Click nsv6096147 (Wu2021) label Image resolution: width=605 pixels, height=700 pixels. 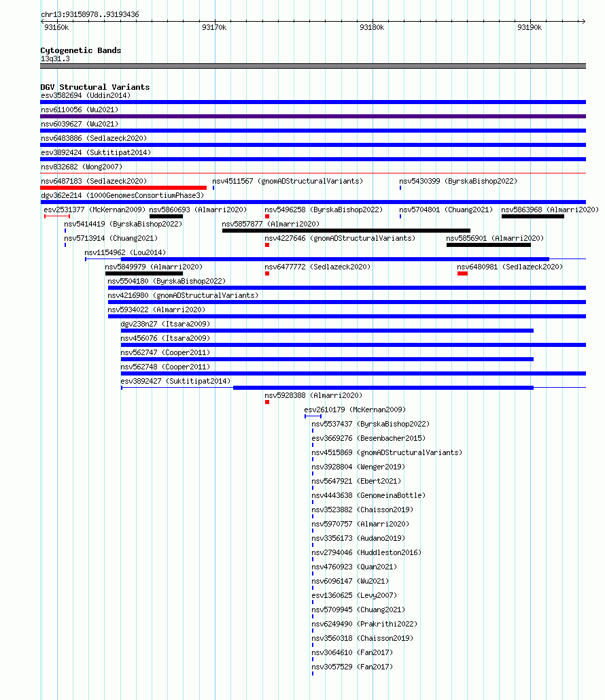(350, 581)
